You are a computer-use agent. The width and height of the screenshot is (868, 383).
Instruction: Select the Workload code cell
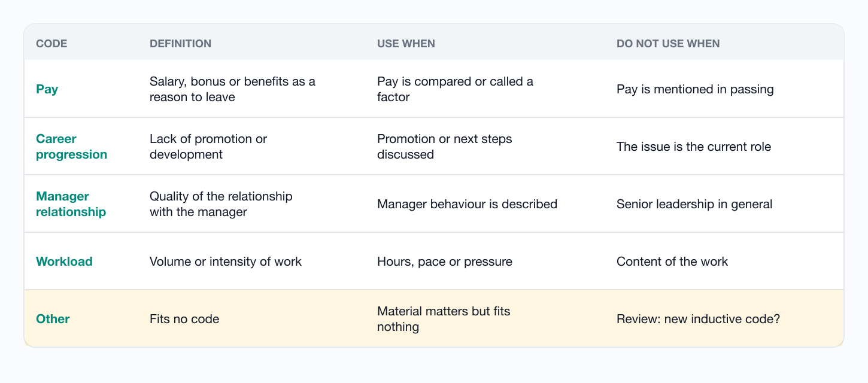point(64,262)
